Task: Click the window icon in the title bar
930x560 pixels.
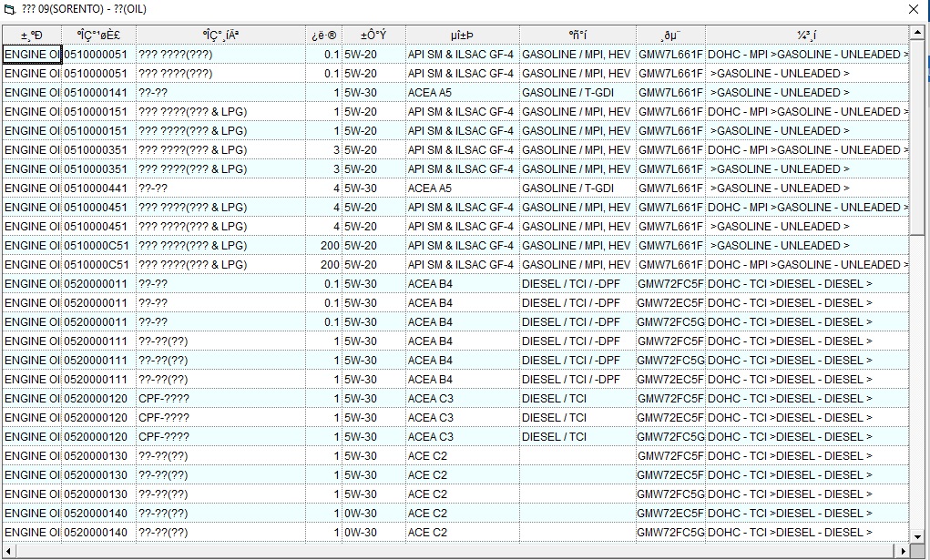Action: point(10,9)
